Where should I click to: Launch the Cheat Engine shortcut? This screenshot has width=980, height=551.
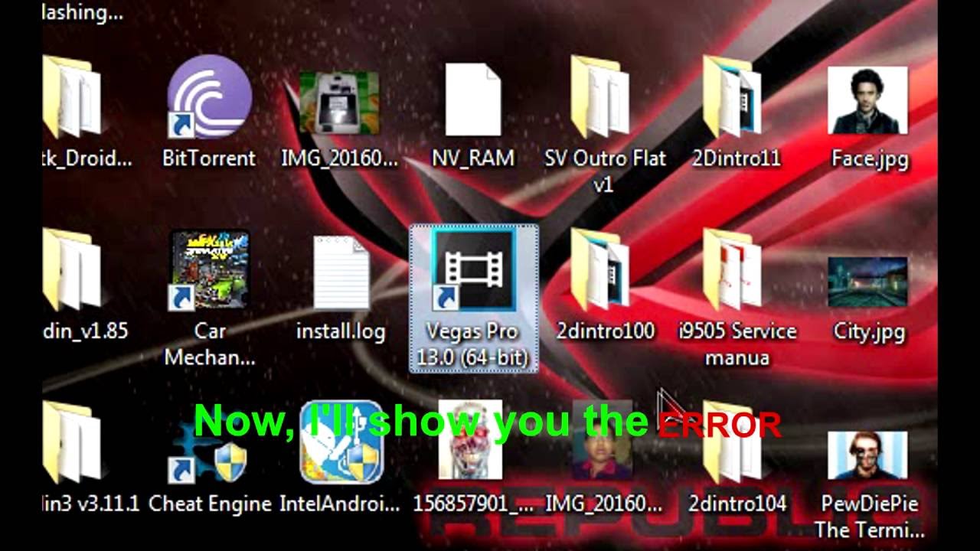click(x=209, y=458)
